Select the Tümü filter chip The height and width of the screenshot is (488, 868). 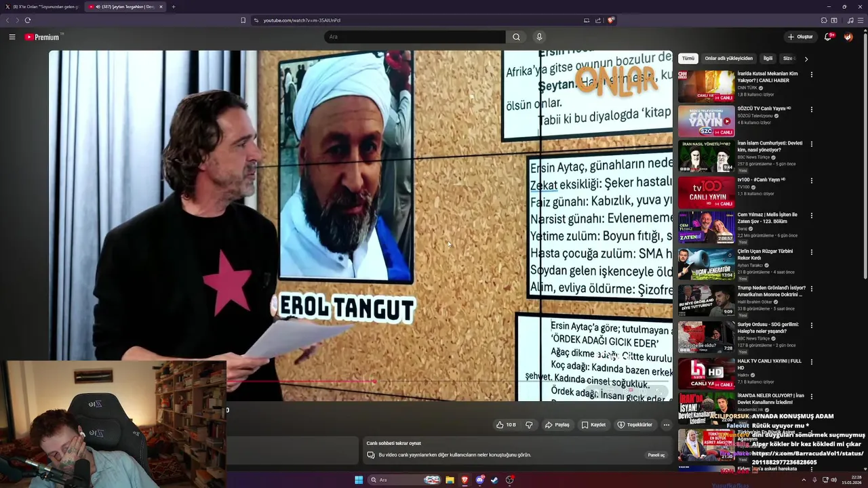688,58
